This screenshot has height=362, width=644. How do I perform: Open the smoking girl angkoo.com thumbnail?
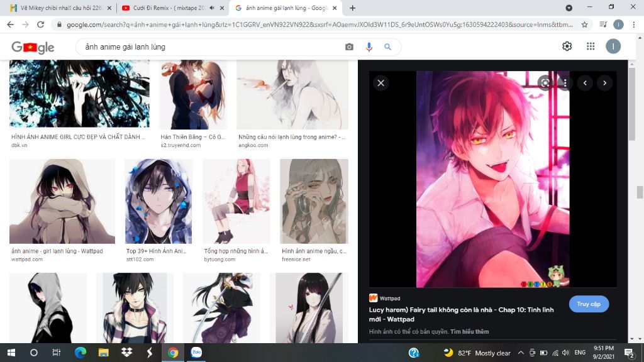click(x=292, y=94)
